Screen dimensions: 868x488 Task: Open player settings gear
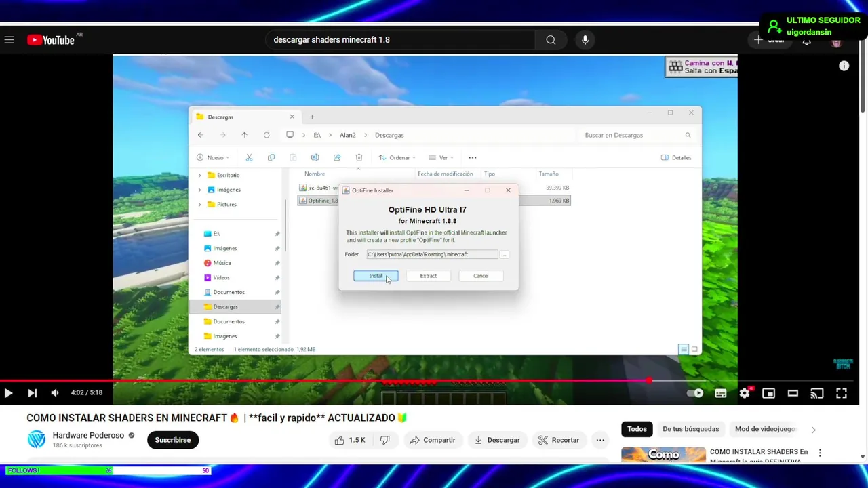click(x=745, y=393)
